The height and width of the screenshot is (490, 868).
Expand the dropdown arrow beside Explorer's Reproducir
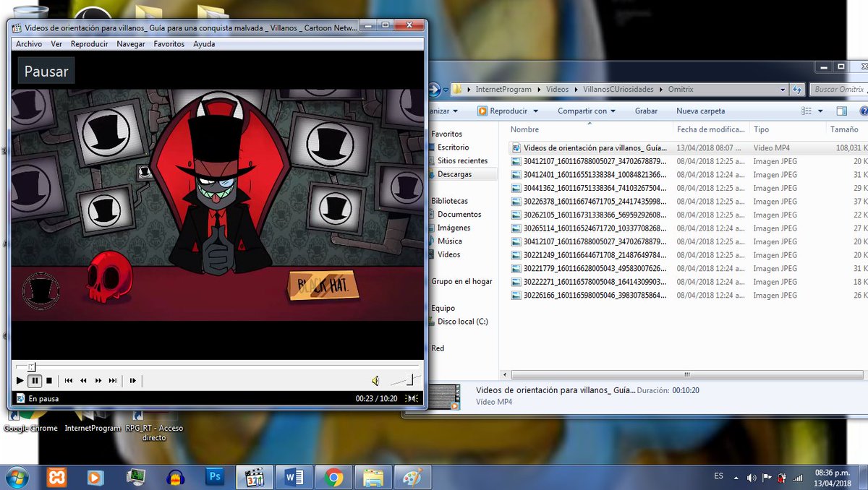tap(536, 111)
